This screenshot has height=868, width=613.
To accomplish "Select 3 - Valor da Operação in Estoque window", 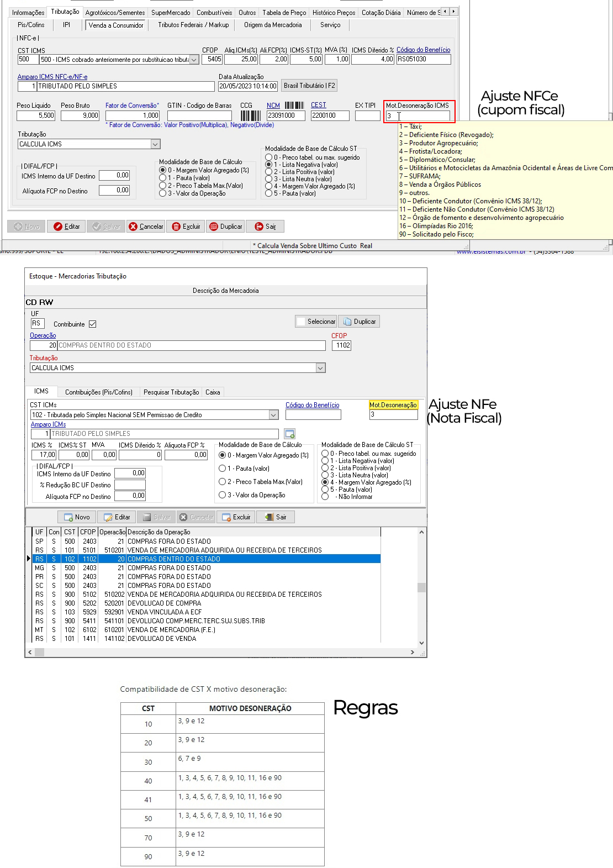I will 223,495.
